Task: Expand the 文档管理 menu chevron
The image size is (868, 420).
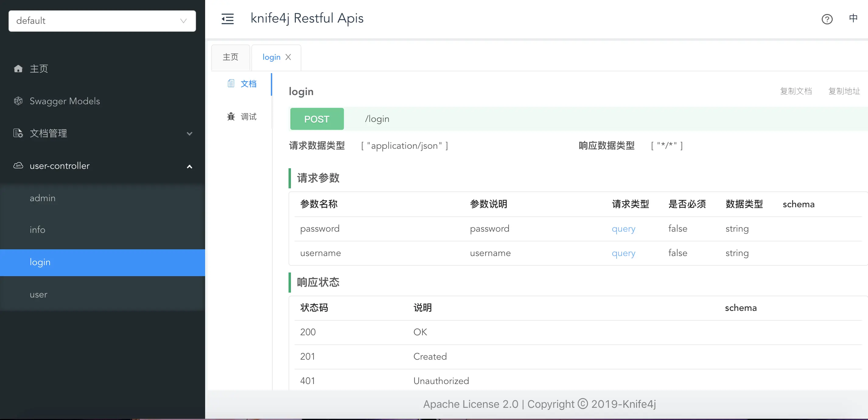Action: coord(189,133)
